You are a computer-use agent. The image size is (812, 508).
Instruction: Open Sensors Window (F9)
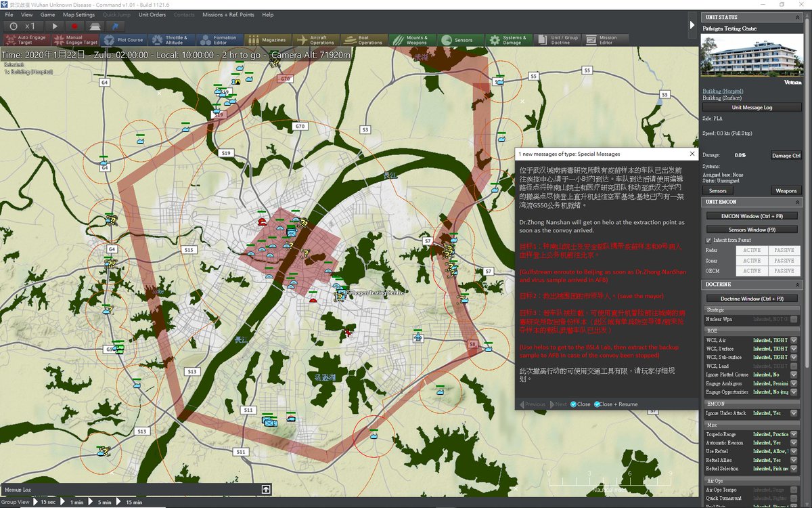coord(752,230)
